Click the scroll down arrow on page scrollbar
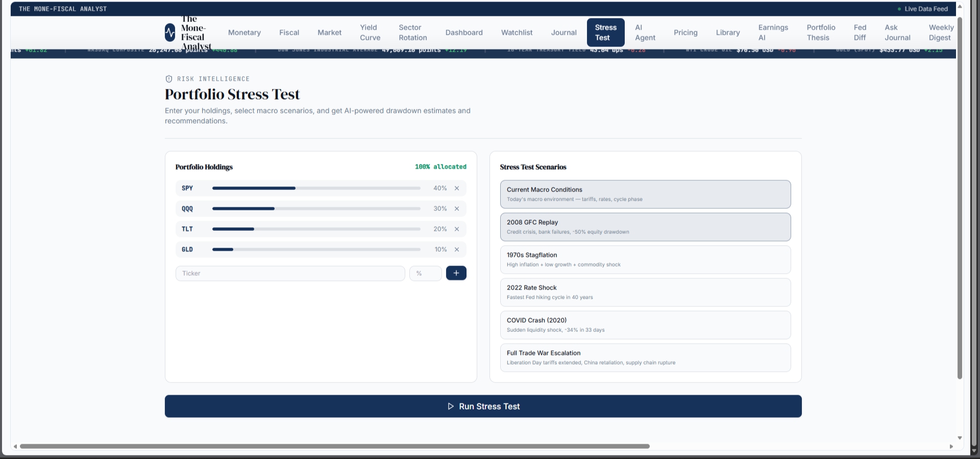This screenshot has width=980, height=459. coord(960,438)
